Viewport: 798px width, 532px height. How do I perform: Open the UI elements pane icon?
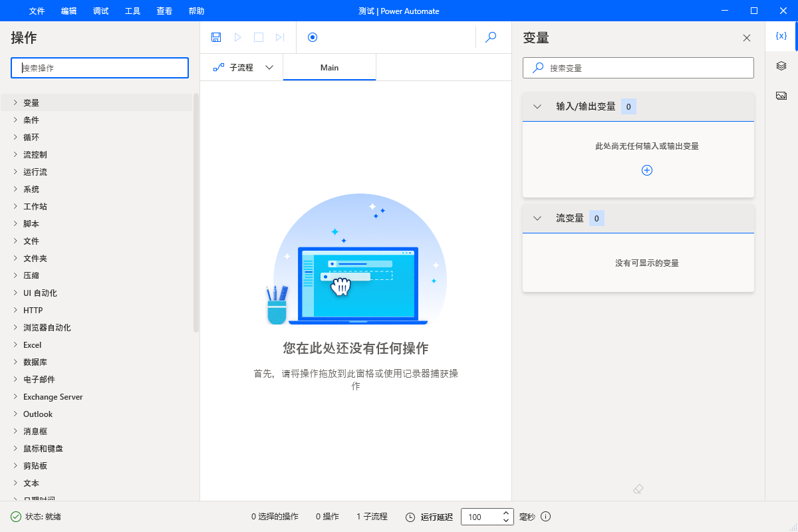tap(781, 66)
